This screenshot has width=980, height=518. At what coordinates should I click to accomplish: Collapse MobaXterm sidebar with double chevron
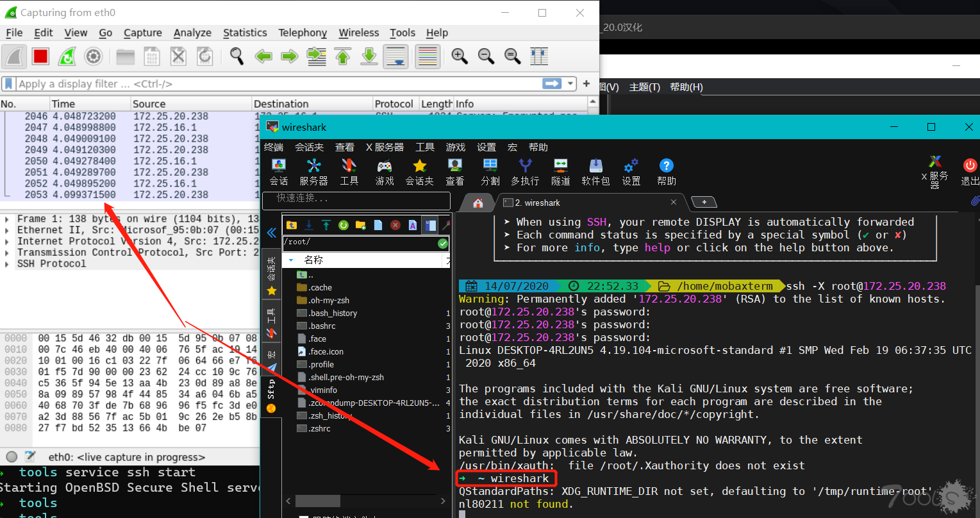coord(272,233)
